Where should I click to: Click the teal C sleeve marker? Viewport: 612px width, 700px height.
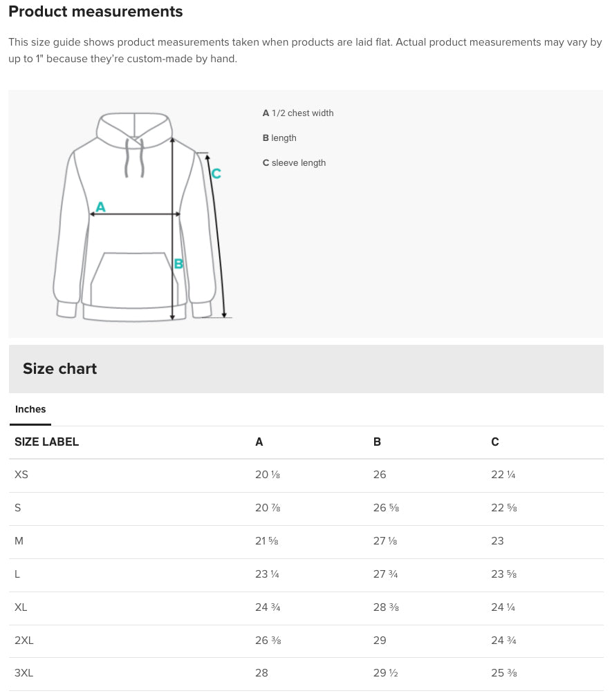point(216,173)
